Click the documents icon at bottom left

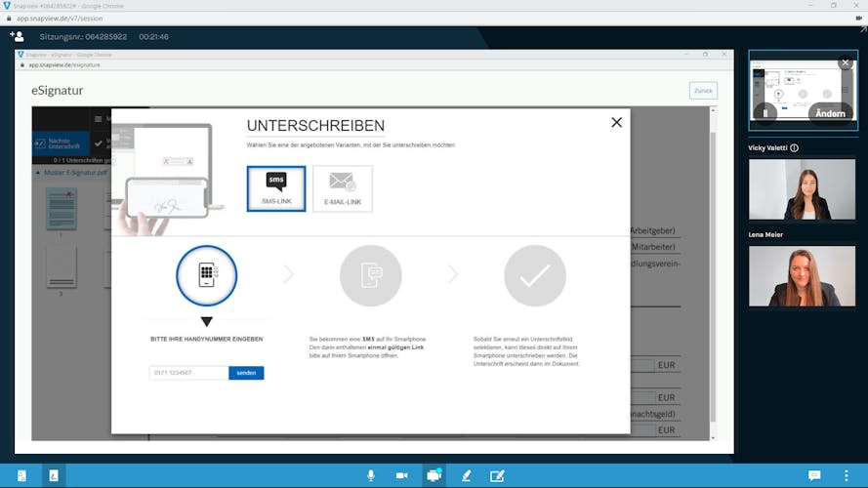(21, 475)
